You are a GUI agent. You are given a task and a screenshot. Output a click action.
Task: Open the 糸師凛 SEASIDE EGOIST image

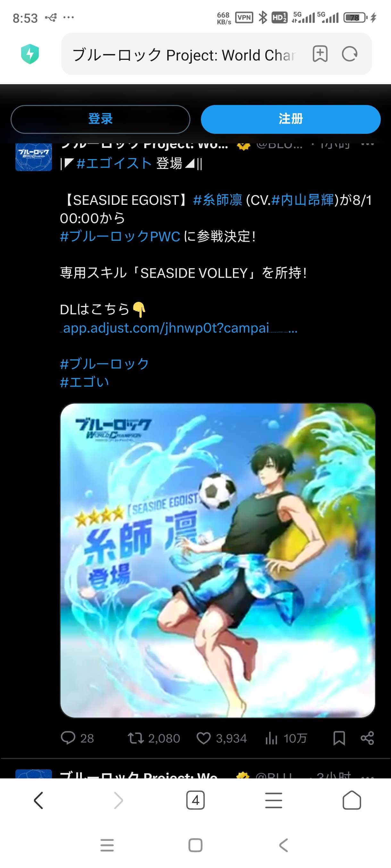[x=218, y=560]
